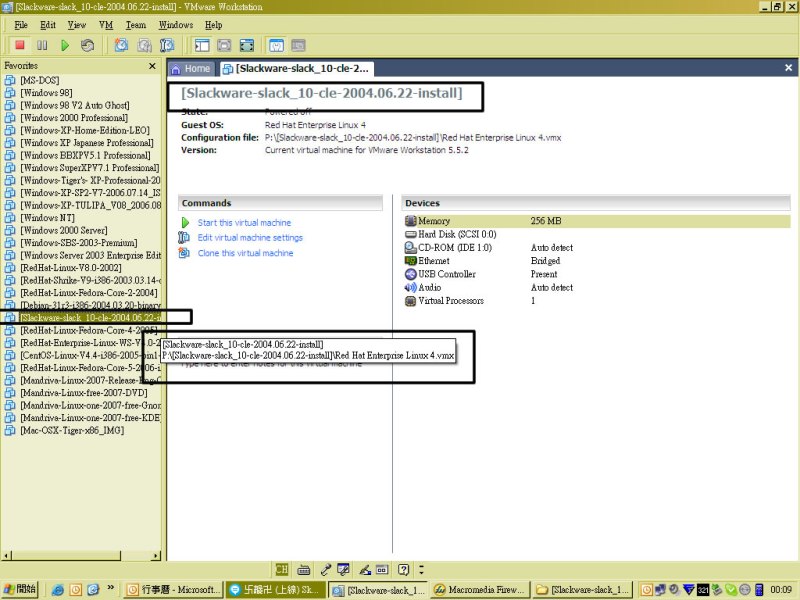Click the red Power Off toolbar button
The height and width of the screenshot is (600, 800).
click(x=20, y=45)
